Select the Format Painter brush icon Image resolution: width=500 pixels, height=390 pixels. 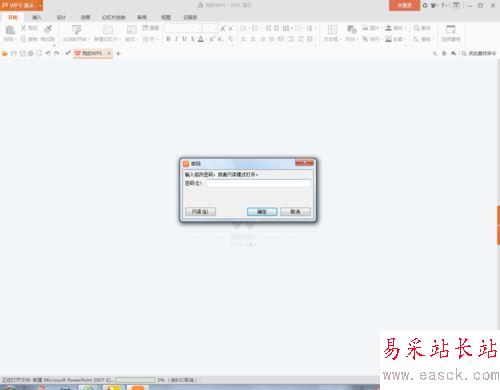(48, 29)
